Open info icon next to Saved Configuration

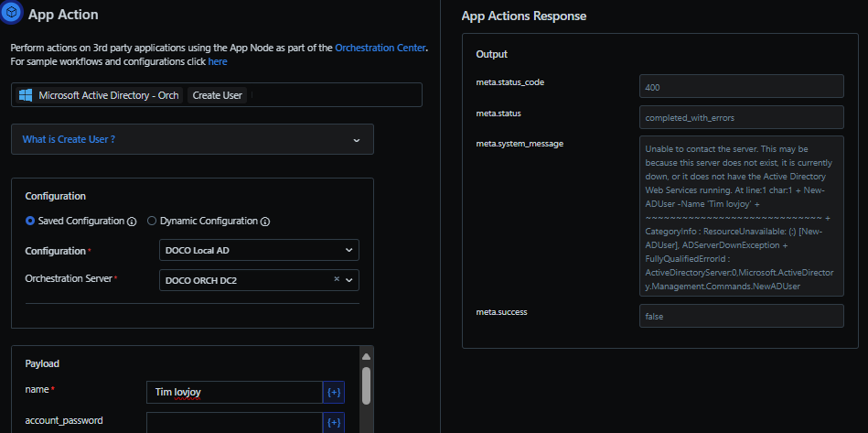[x=132, y=222]
